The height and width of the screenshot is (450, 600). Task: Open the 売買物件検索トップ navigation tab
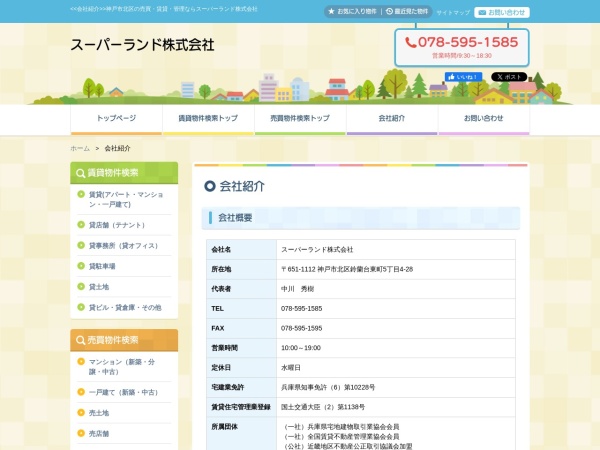[300, 120]
